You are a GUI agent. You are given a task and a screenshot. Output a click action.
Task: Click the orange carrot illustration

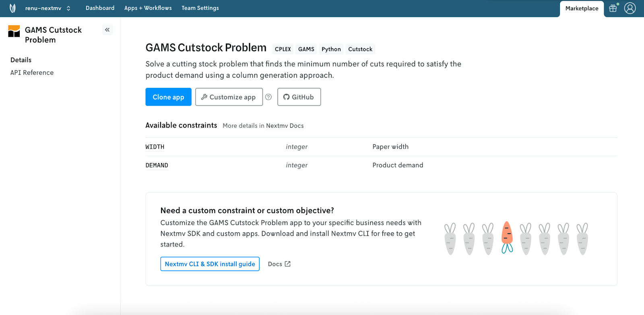coord(507,237)
